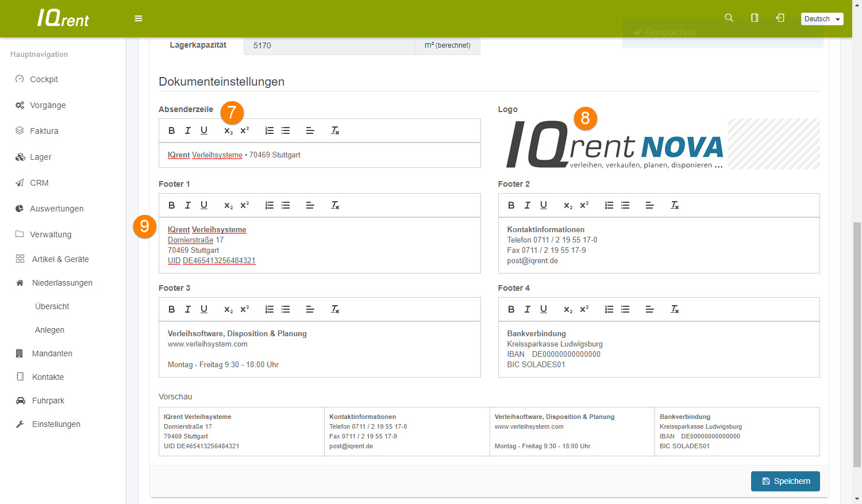Toggle the hamburger menu in the header
The height and width of the screenshot is (504, 862).
[x=138, y=18]
